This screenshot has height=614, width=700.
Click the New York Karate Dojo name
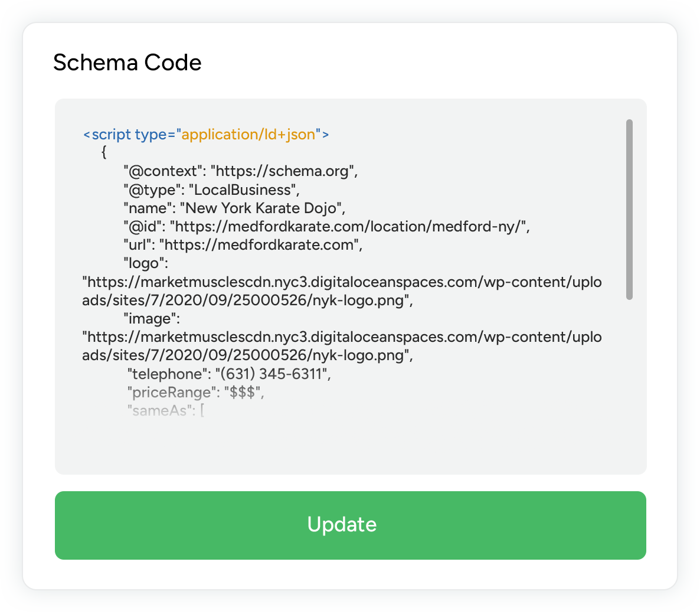pos(261,208)
